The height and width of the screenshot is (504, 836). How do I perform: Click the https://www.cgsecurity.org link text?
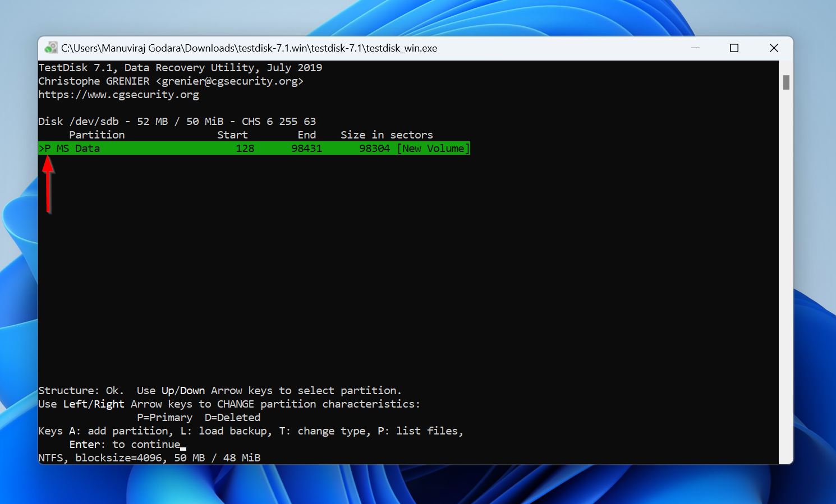118,94
